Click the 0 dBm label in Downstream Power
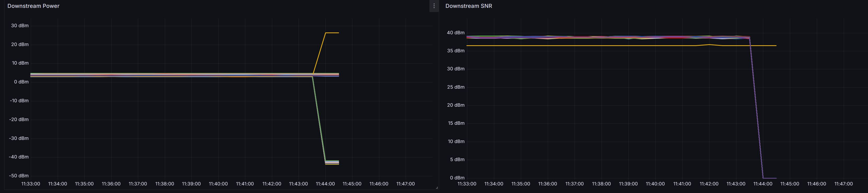This screenshot has height=193, width=868. coord(21,82)
